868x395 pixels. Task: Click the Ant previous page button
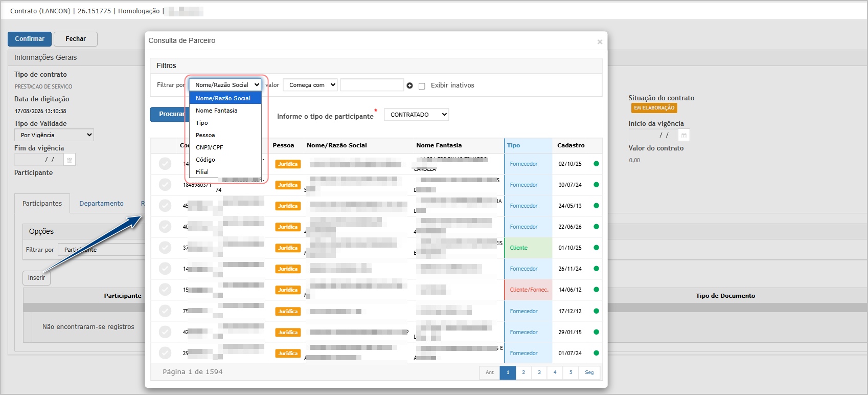490,372
